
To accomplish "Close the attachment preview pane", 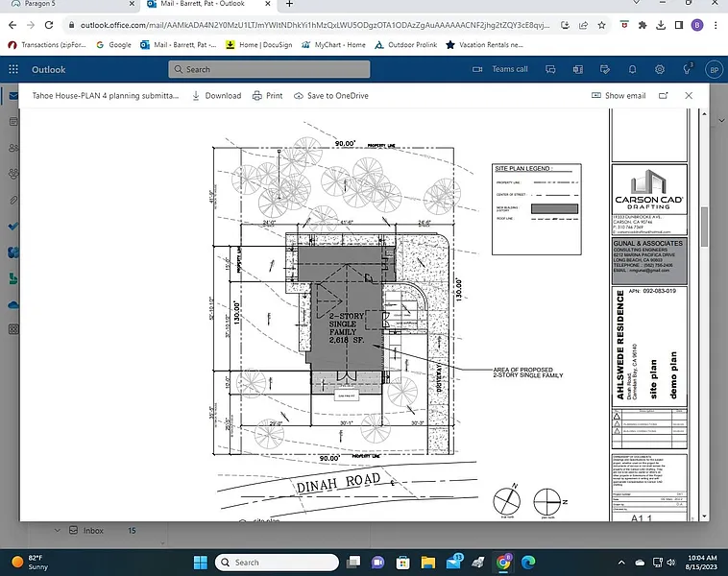I will tap(689, 96).
